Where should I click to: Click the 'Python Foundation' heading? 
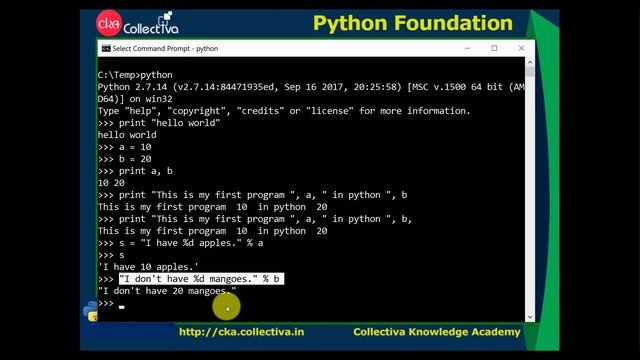[413, 23]
